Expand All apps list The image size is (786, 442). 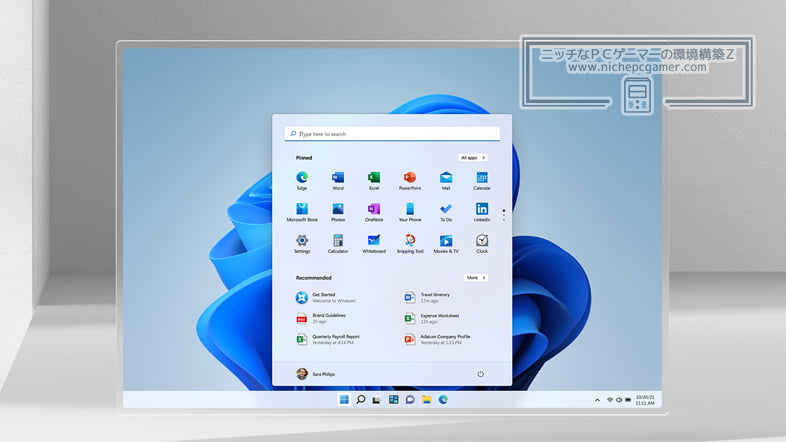click(473, 157)
